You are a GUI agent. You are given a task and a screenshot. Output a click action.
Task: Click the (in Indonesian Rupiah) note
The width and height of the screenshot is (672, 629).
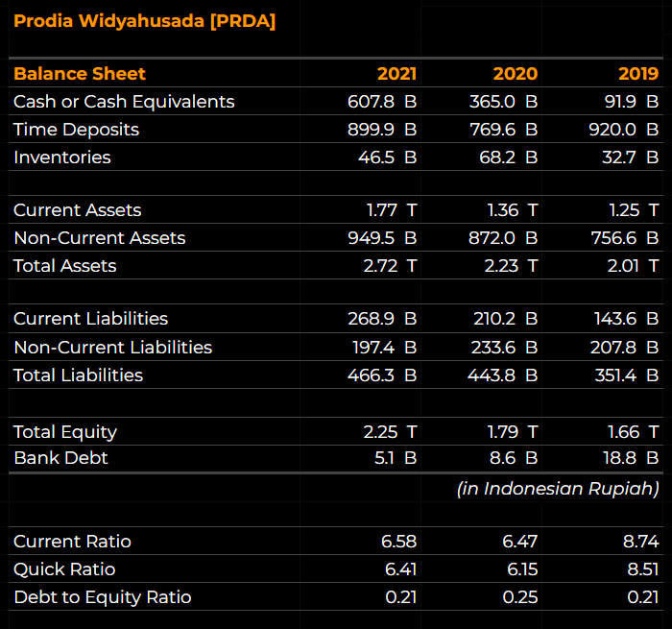point(558,489)
